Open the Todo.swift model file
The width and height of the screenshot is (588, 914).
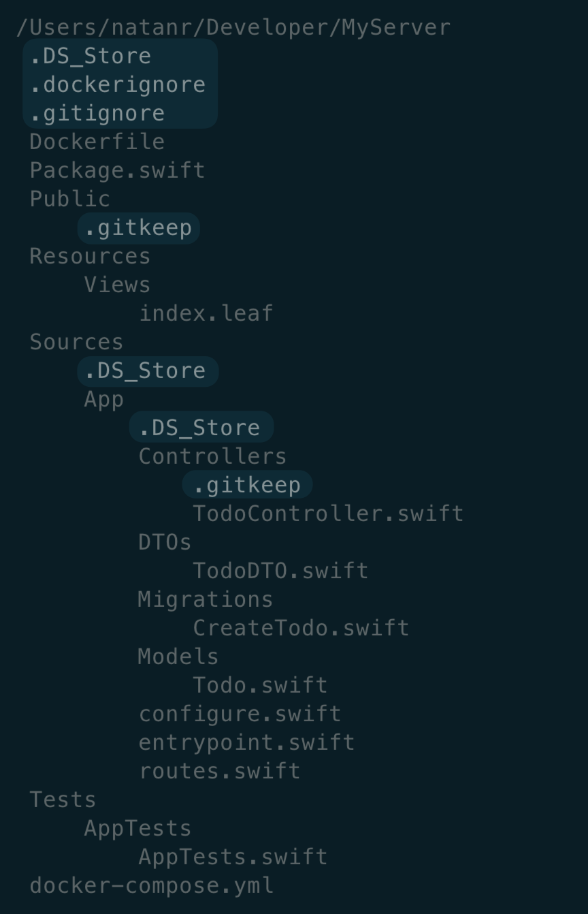coord(260,685)
